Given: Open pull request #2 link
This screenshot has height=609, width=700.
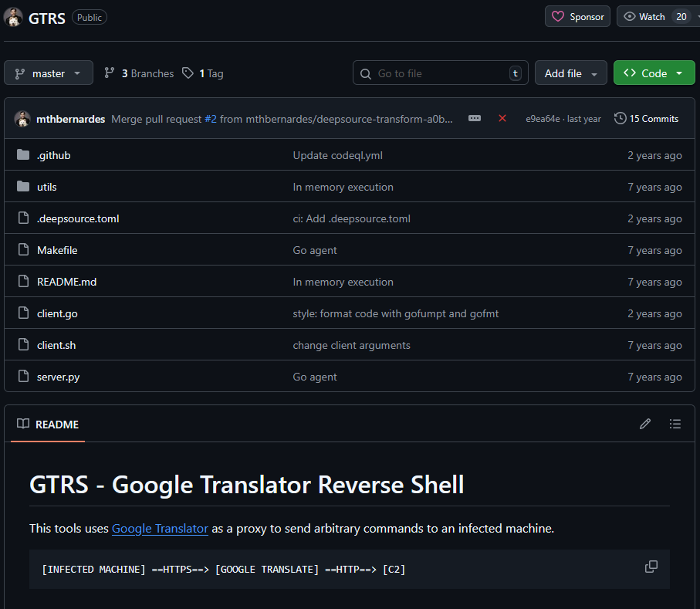Looking at the screenshot, I should pos(211,119).
